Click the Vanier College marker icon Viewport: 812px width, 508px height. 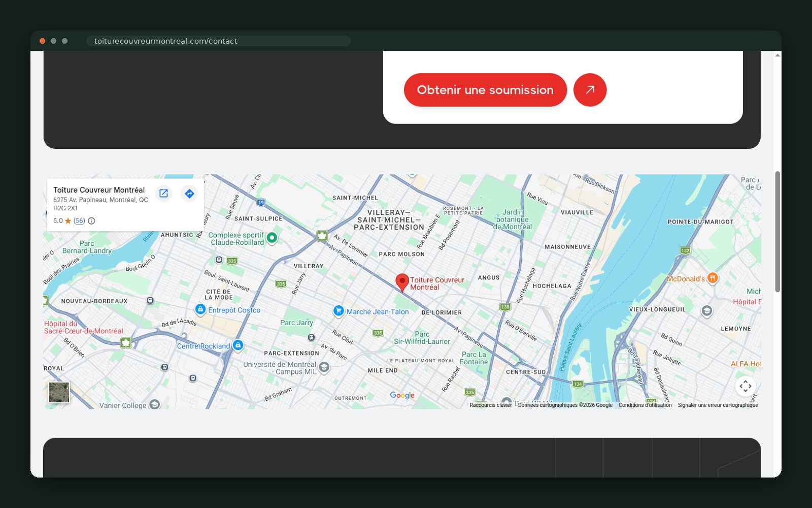[155, 404]
